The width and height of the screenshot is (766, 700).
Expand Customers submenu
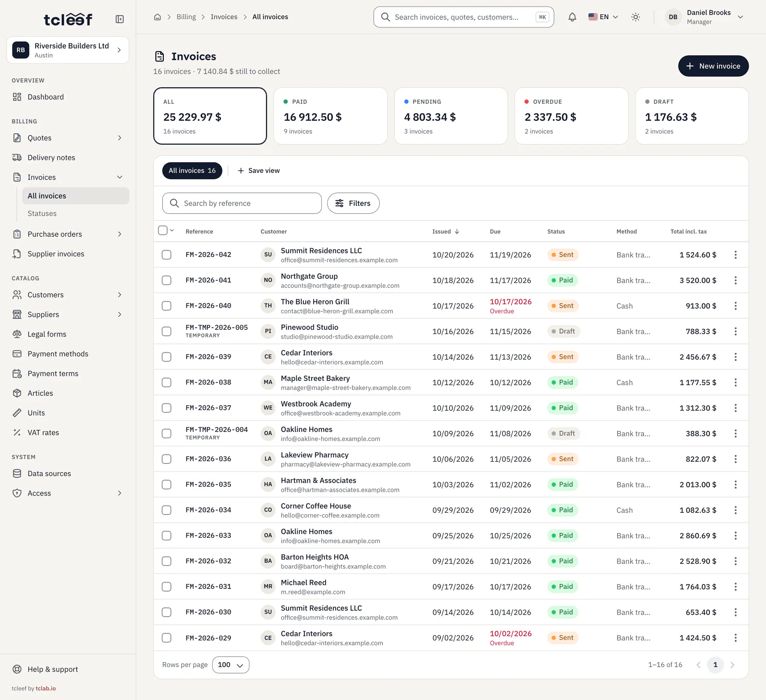120,295
